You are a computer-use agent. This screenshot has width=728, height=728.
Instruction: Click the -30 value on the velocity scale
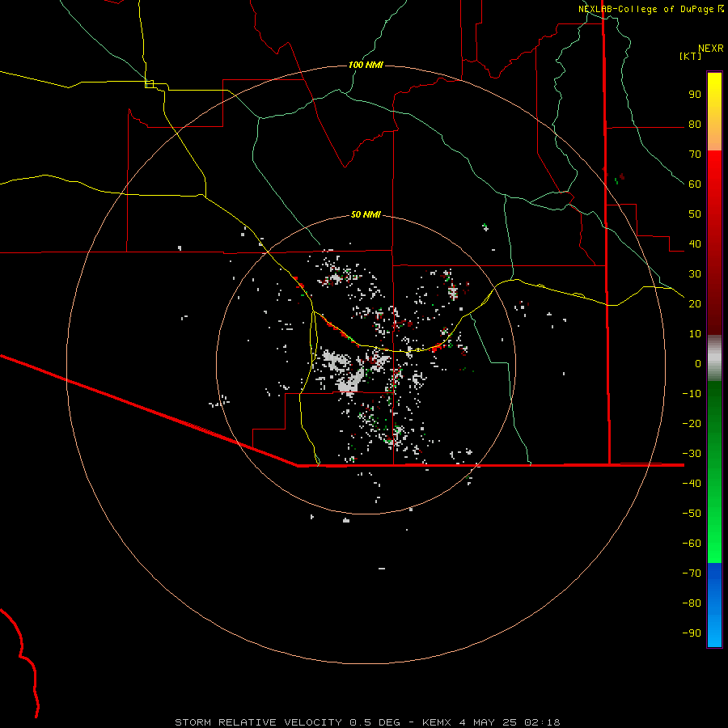[692, 454]
